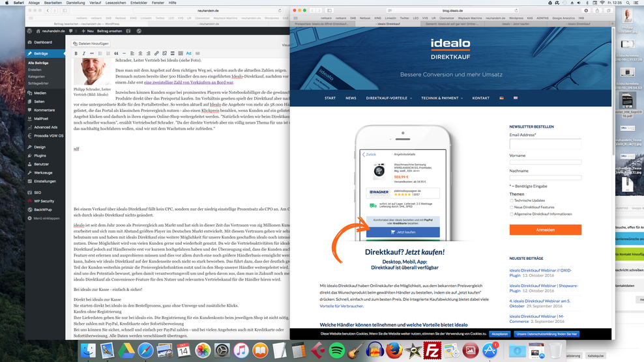Viewport: 644px width, 362px height.
Task: Insert bulleted list in WordPress editor
Action: (100, 53)
